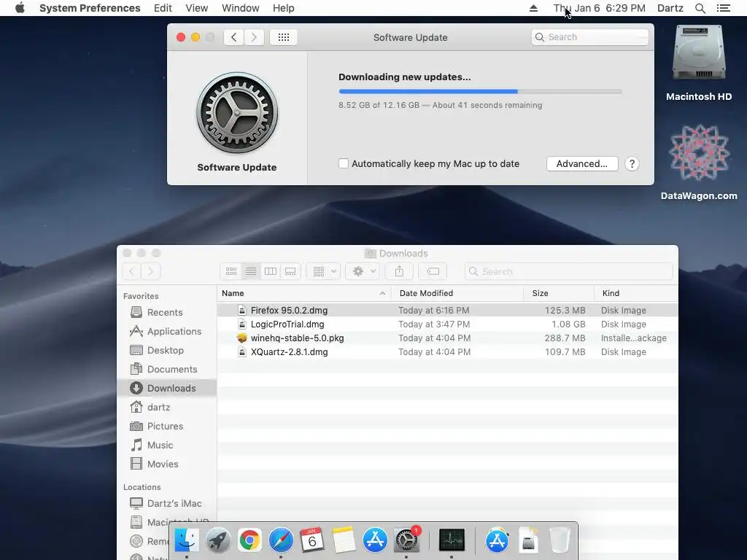This screenshot has width=747, height=560.
Task: Open Notes from the Dock
Action: click(x=344, y=540)
